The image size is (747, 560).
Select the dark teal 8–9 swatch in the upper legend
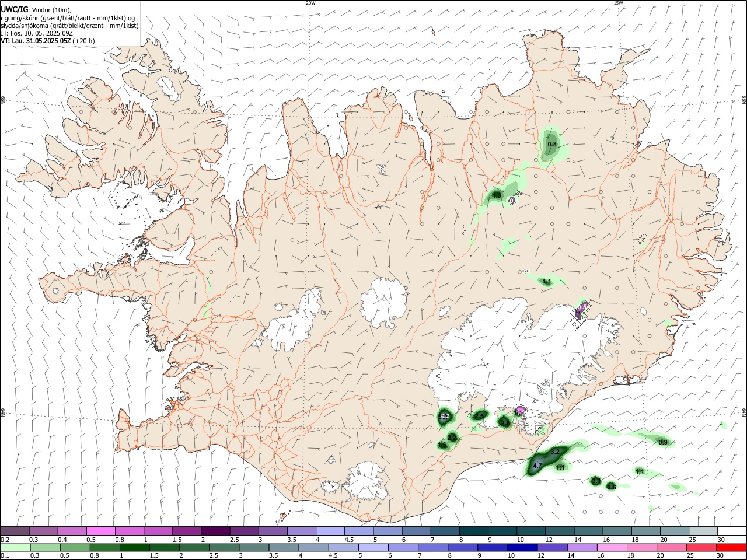click(x=473, y=531)
